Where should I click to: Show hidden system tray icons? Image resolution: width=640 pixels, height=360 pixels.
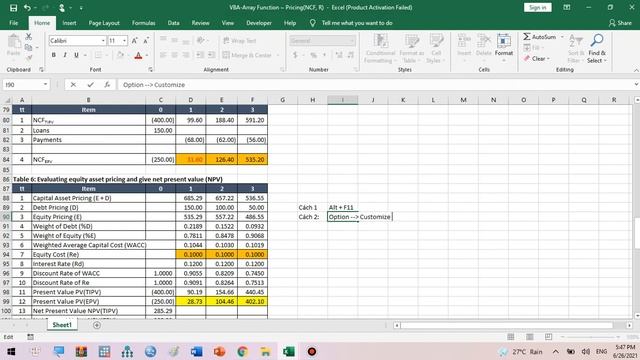pyautogui.click(x=556, y=351)
